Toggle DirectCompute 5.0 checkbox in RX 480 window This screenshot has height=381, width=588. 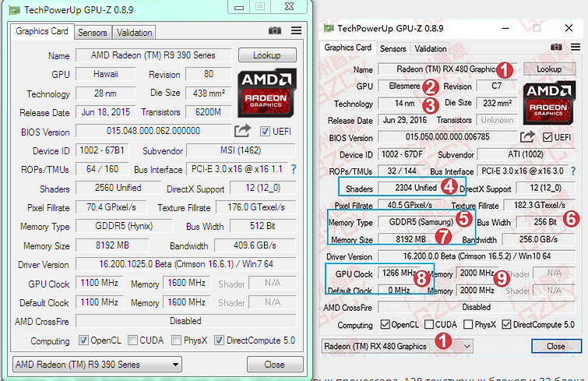(x=507, y=324)
